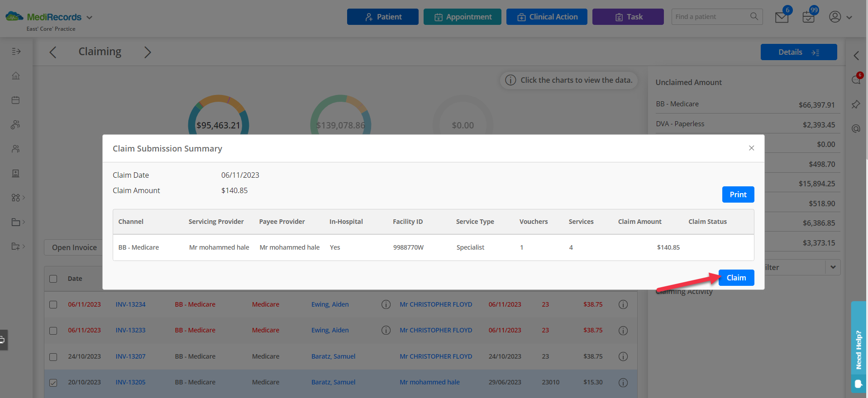The image size is (868, 398).
Task: Open the tasks calendar icon with 99 badge
Action: [808, 17]
